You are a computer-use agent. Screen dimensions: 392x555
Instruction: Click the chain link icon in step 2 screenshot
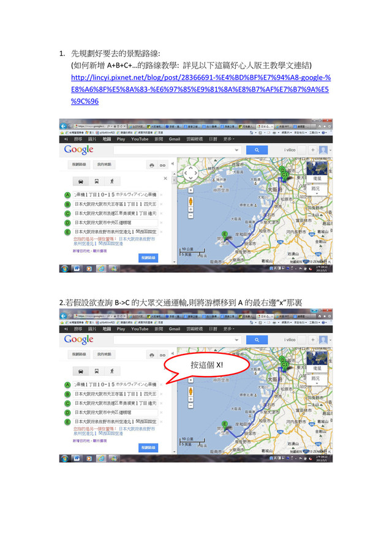point(162,355)
